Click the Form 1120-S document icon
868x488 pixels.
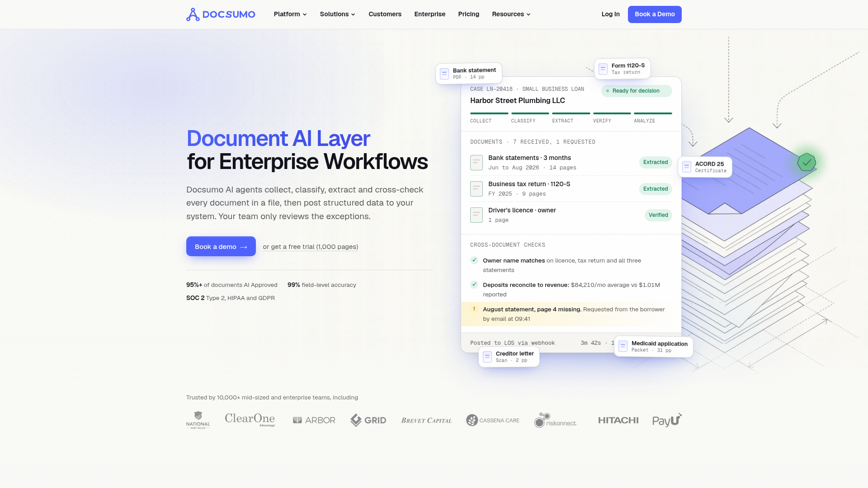pyautogui.click(x=603, y=69)
